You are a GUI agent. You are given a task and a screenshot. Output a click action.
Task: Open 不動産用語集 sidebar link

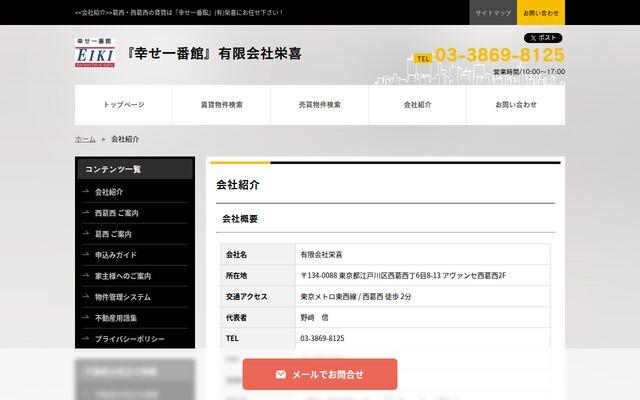coord(116,318)
